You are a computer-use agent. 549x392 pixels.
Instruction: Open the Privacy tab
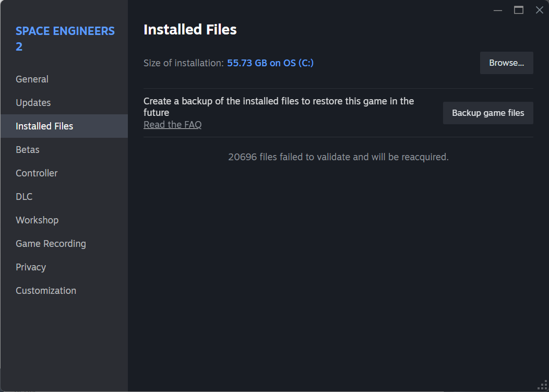pyautogui.click(x=31, y=267)
